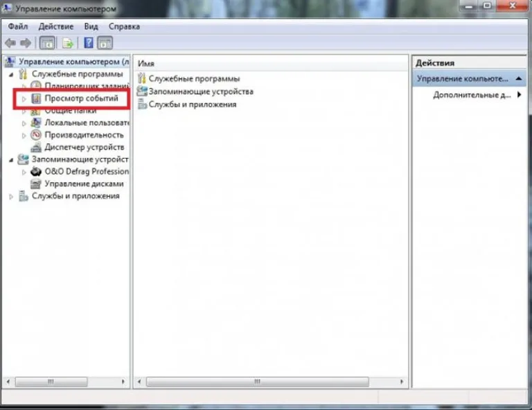Click the Служебные программы tools icon in tree
532x410 pixels.
coord(23,74)
